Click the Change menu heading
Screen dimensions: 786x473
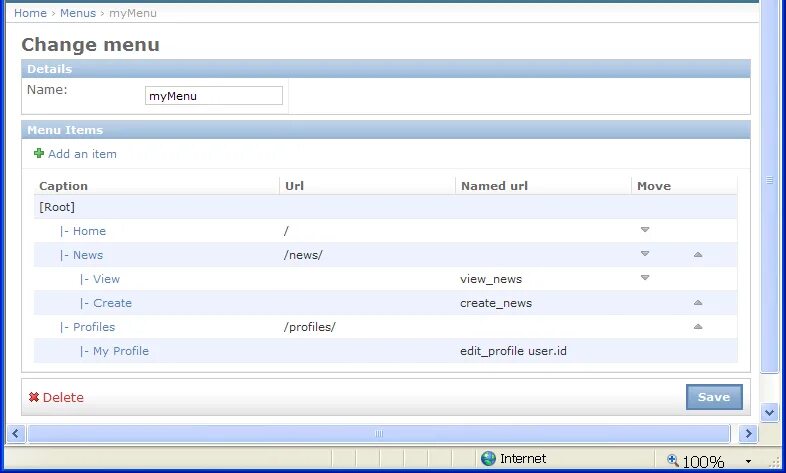(90, 45)
